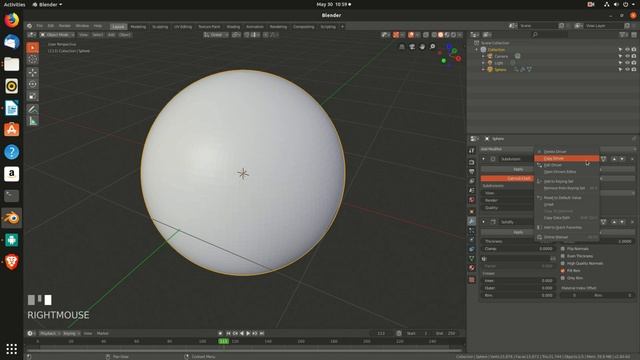Collapse the Subdivision modifier panel
The height and width of the screenshot is (360, 640).
click(x=484, y=159)
